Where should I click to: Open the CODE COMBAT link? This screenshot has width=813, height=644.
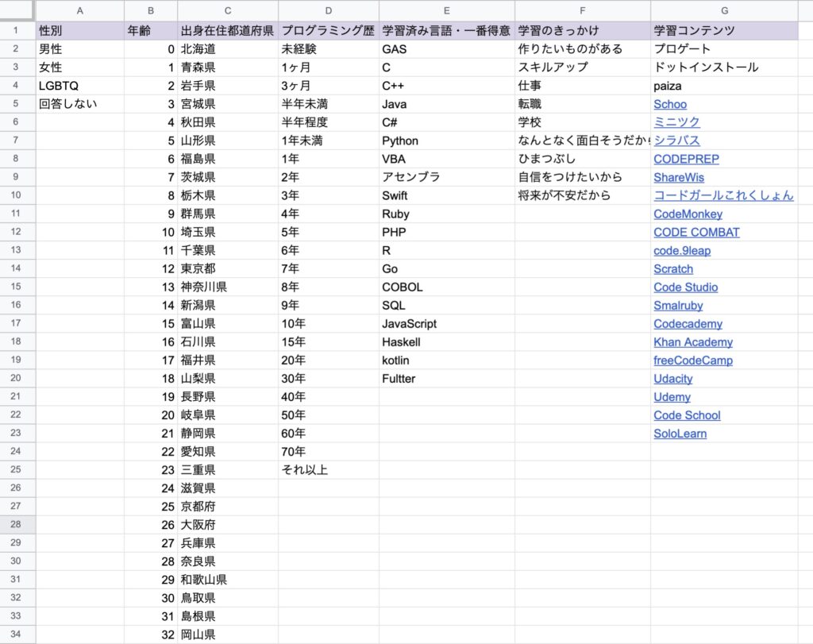(x=696, y=233)
